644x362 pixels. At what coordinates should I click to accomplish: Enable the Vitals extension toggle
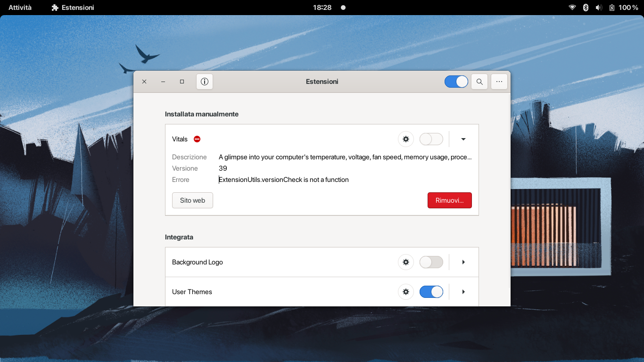(x=431, y=139)
